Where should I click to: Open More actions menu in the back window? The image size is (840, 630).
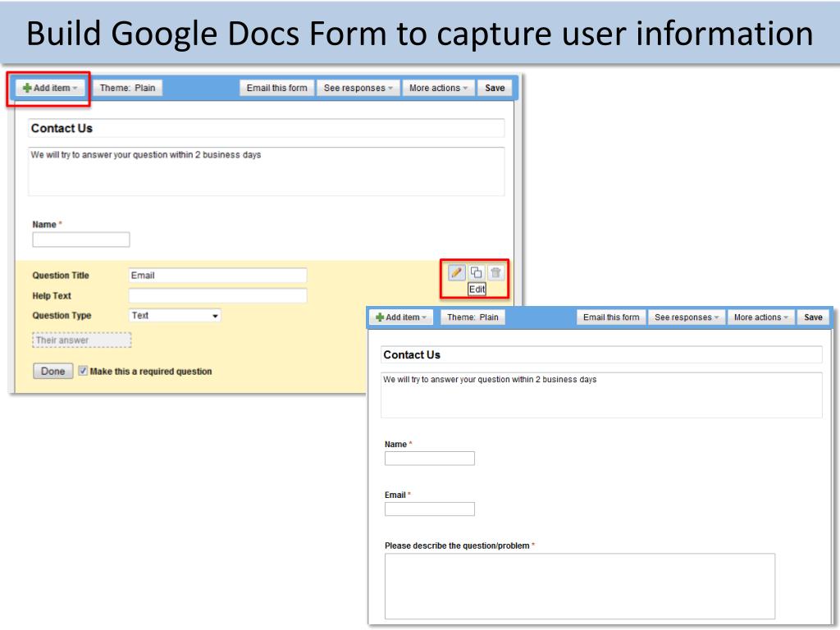point(438,88)
